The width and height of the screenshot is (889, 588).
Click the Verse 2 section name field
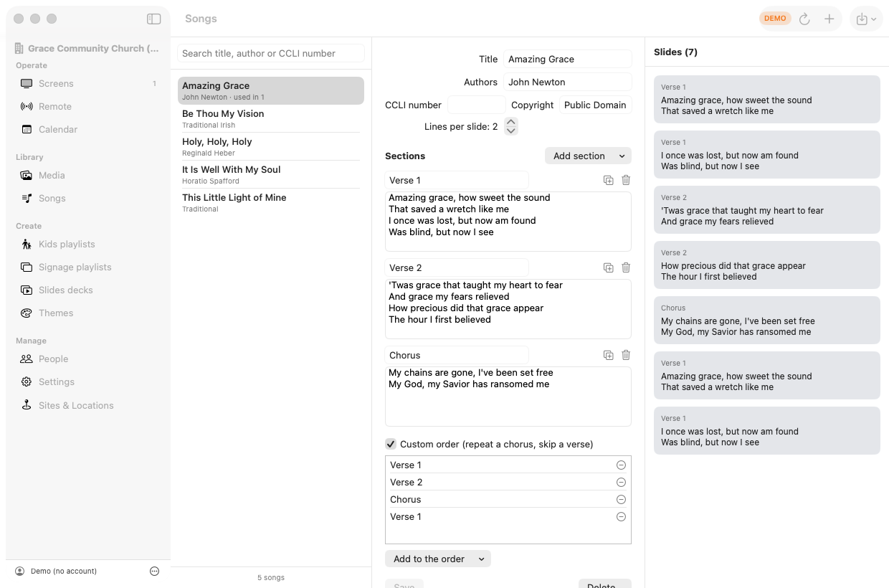(x=457, y=267)
